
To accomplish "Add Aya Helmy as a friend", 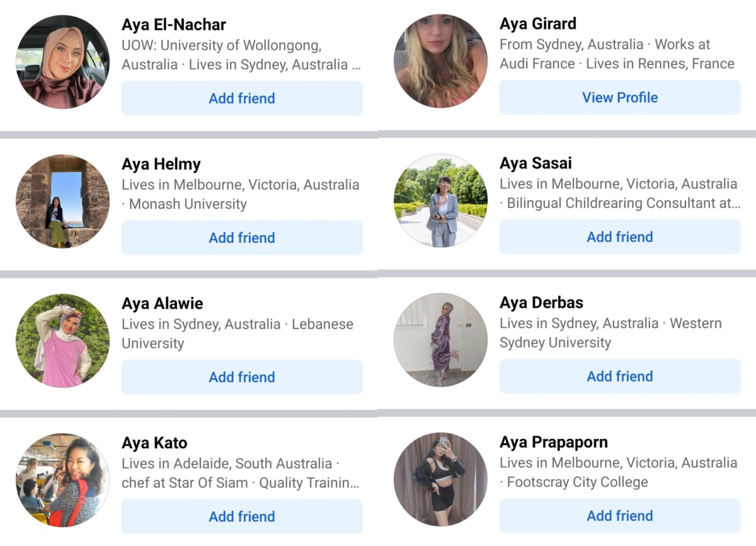I will point(242,238).
